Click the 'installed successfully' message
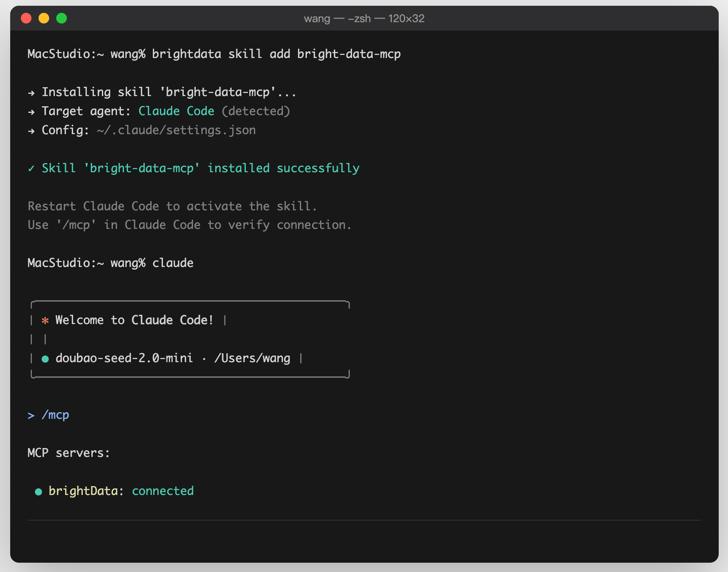Viewport: 728px width, 572px height. pos(283,168)
